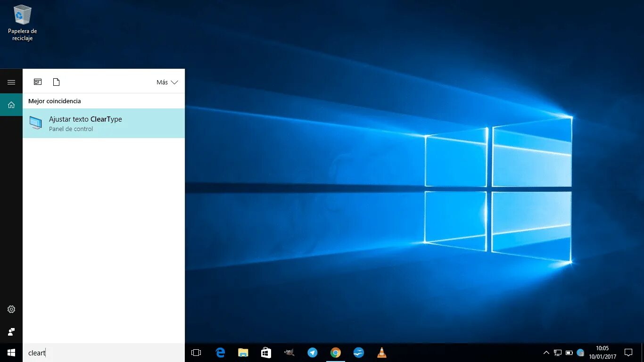Image resolution: width=644 pixels, height=362 pixels.
Task: Launch GIMP from taskbar
Action: tap(289, 353)
